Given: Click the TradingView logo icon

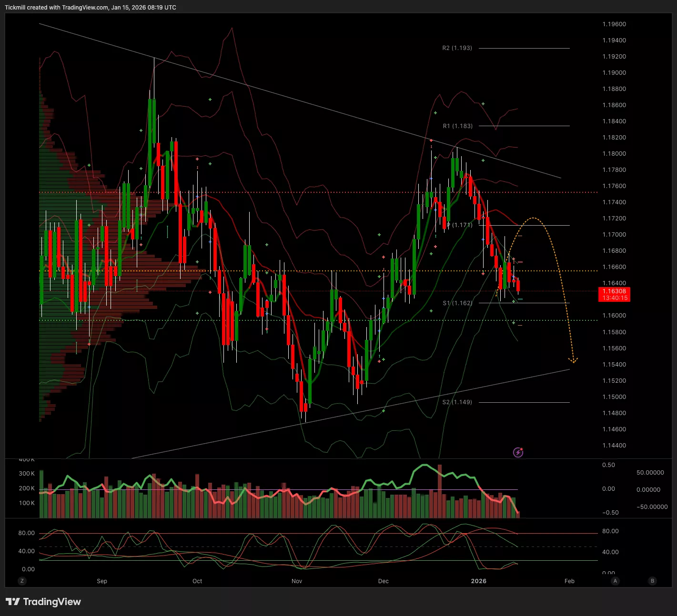Looking at the screenshot, I should (13, 602).
